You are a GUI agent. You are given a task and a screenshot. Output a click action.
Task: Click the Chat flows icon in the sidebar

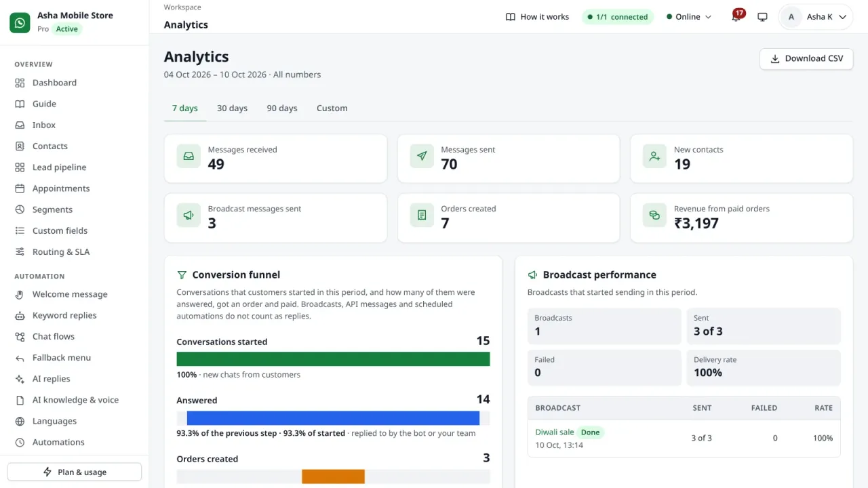click(x=20, y=336)
